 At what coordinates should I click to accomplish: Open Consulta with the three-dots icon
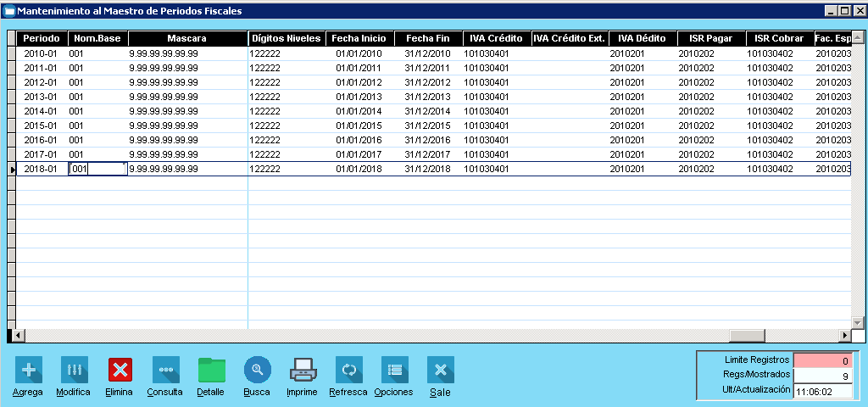click(x=165, y=370)
